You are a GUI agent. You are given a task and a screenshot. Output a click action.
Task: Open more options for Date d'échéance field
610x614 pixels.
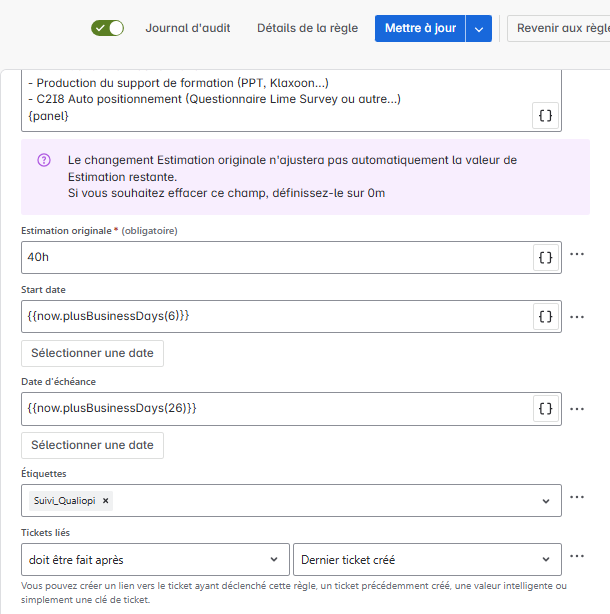(x=577, y=409)
